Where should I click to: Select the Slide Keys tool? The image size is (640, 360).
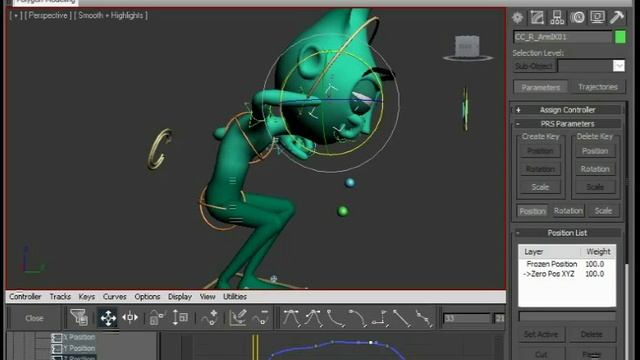click(x=130, y=318)
